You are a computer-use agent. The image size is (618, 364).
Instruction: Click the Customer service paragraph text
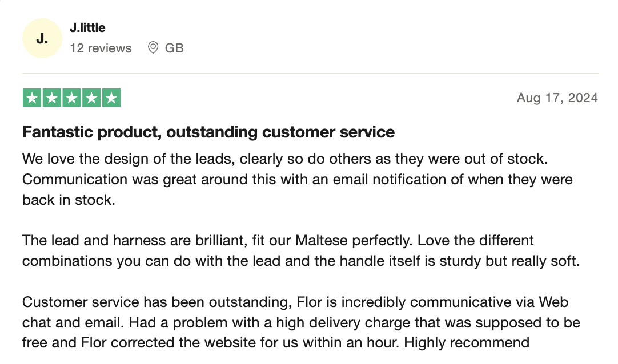click(x=301, y=322)
